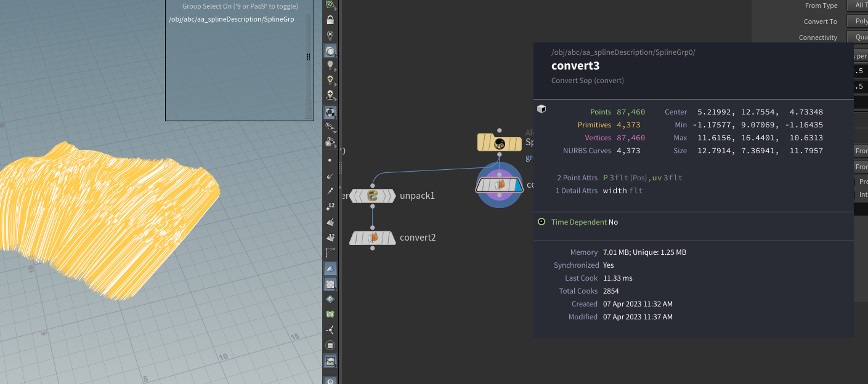Viewport: 868px width, 384px height.
Task: Click the circled stack icon in toolbar
Action: tap(330, 345)
